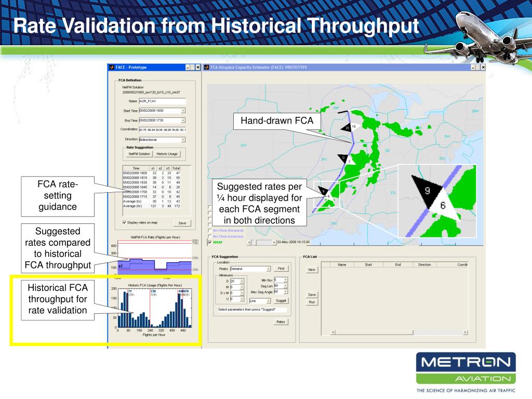The height and width of the screenshot is (399, 532).
Task: Click the Save button in FCA List
Action: (x=312, y=295)
